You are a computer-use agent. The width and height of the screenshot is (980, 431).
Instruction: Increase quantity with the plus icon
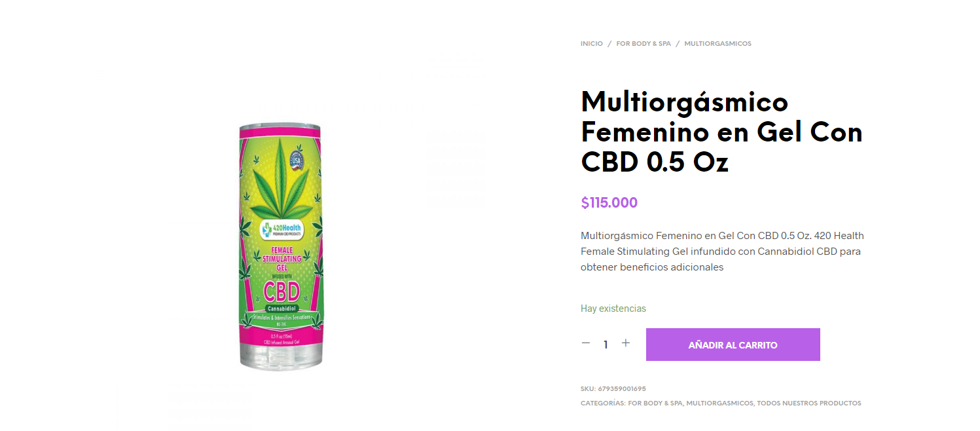tap(625, 343)
